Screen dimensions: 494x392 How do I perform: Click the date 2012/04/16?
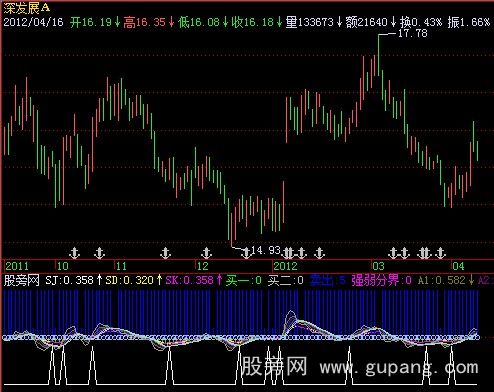coord(33,22)
